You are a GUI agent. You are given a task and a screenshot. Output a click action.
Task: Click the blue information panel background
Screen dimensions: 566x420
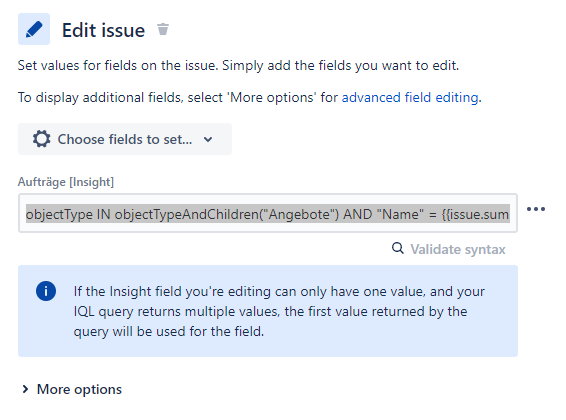pyautogui.click(x=268, y=311)
